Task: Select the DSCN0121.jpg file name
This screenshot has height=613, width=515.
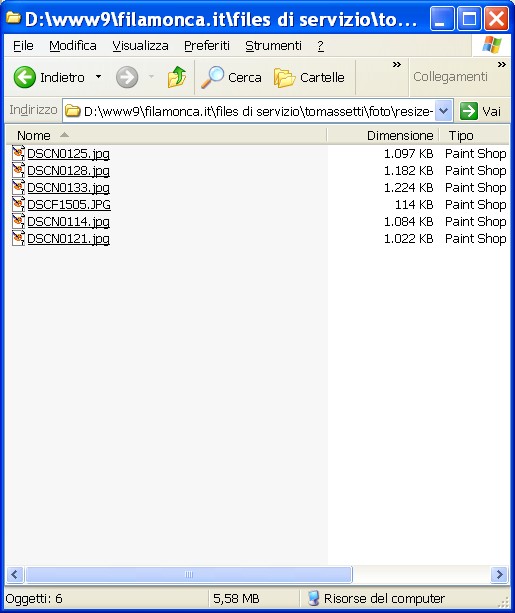Action: (x=68, y=238)
